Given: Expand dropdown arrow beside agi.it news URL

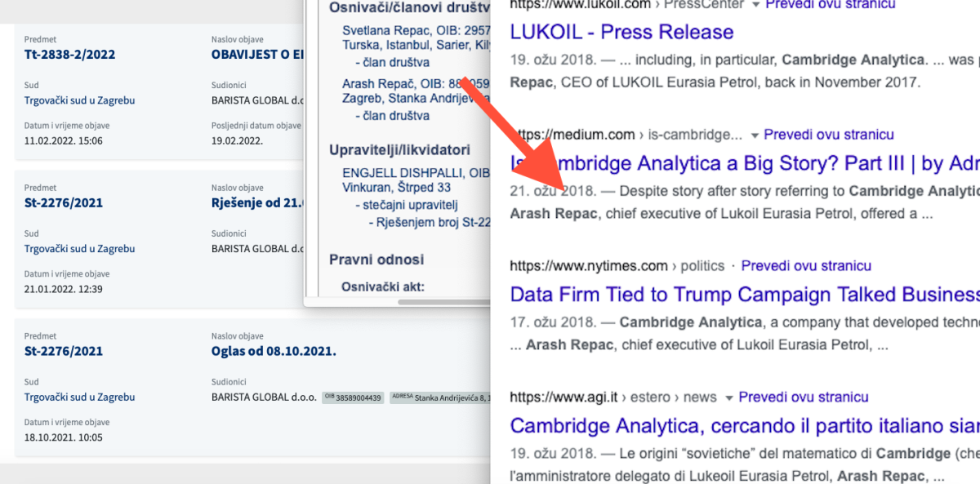Looking at the screenshot, I should click(x=728, y=397).
